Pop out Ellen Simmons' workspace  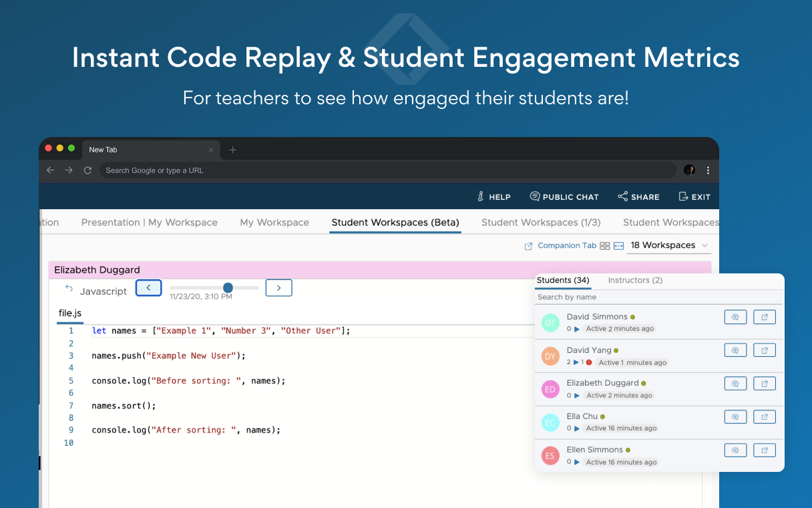pyautogui.click(x=765, y=450)
